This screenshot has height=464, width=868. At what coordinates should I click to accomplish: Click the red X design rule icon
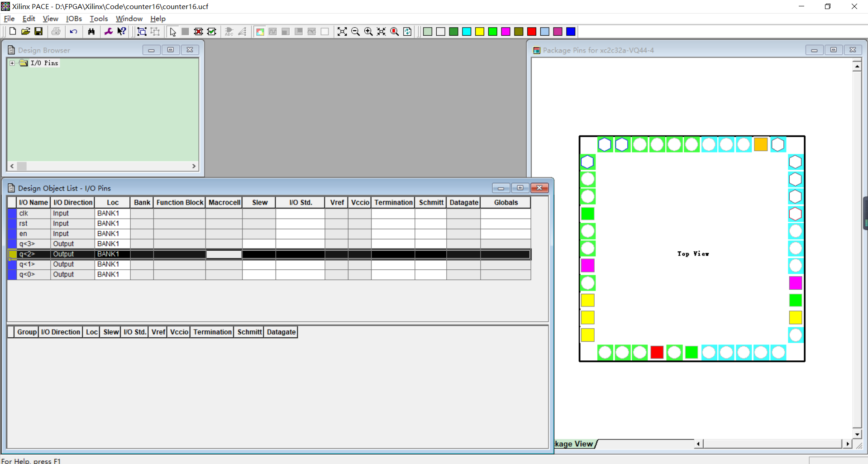(198, 31)
